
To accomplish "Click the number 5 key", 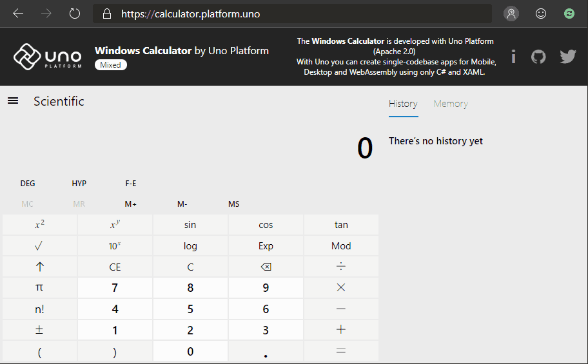I will point(190,309).
